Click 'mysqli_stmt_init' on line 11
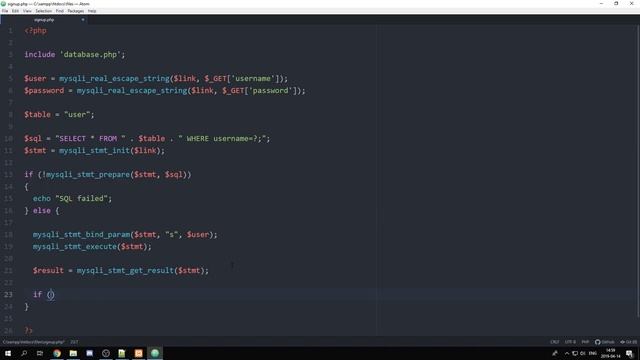 pos(95,150)
